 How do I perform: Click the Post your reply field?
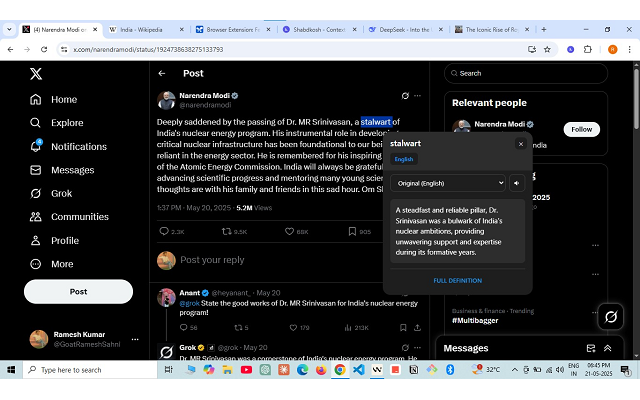tap(212, 260)
